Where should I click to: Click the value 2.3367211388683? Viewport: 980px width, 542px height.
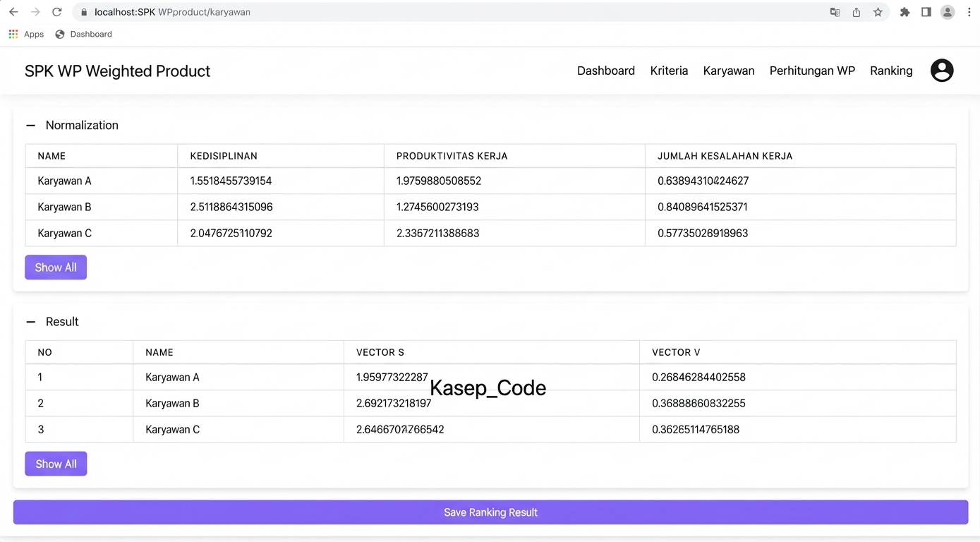pyautogui.click(x=437, y=233)
